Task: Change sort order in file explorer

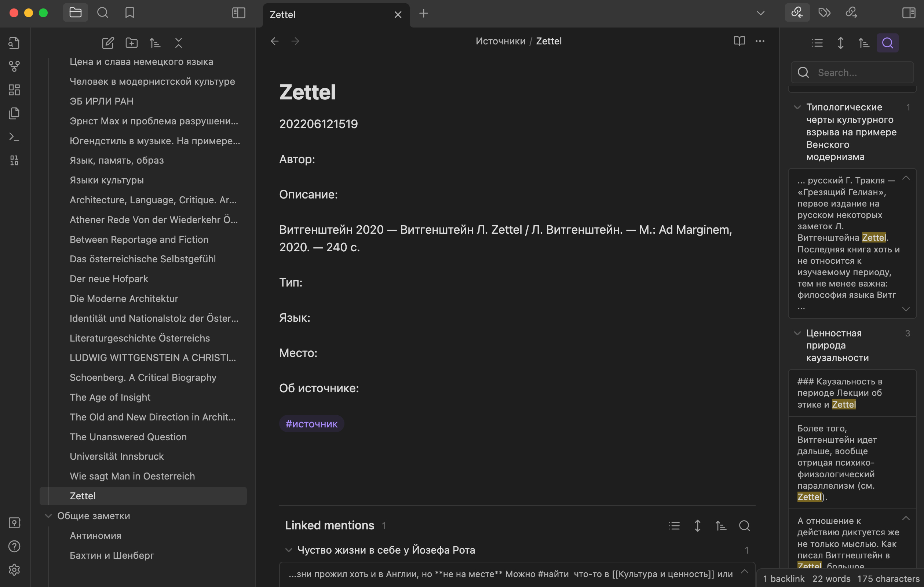Action: [155, 43]
